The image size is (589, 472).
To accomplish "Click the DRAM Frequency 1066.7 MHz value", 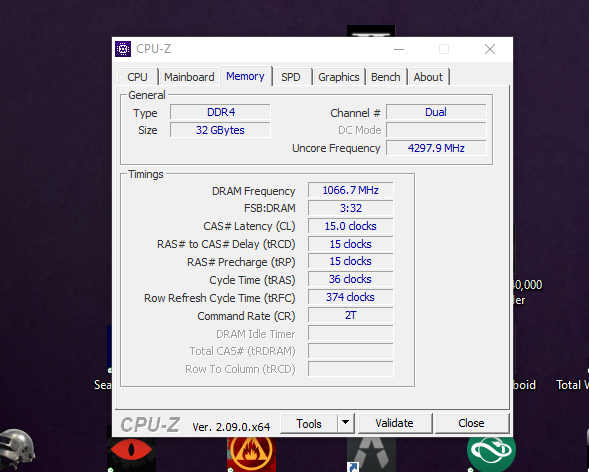I will tap(351, 190).
